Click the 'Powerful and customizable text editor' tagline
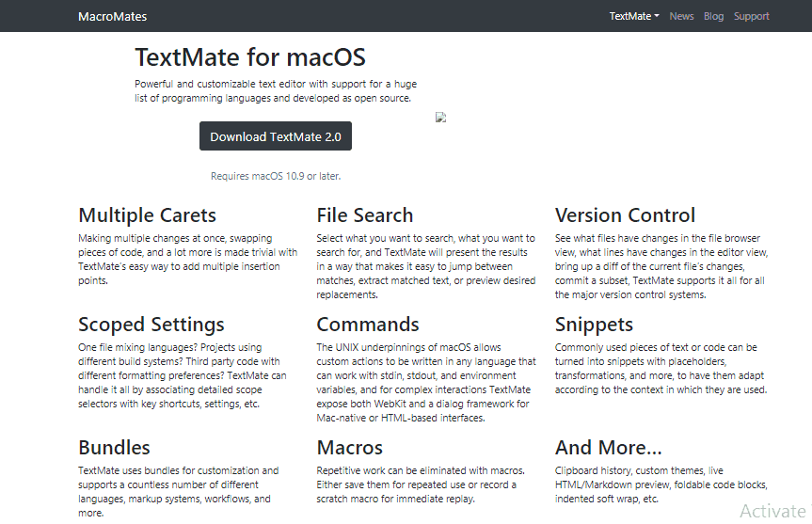Image resolution: width=812 pixels, height=524 pixels. pyautogui.click(x=276, y=91)
